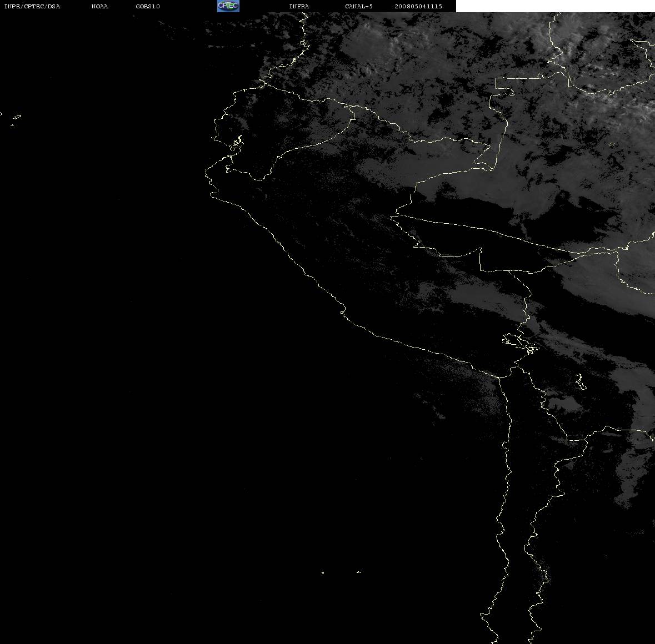Screen dimensions: 655x644
Task: Click the blank white header box
Action: (555, 6)
